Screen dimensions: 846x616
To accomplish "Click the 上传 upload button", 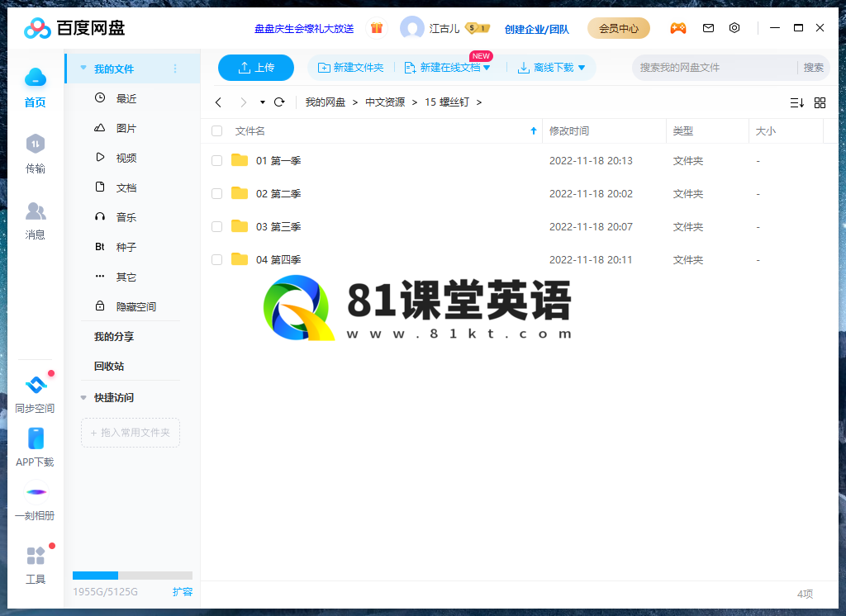I will tap(256, 68).
